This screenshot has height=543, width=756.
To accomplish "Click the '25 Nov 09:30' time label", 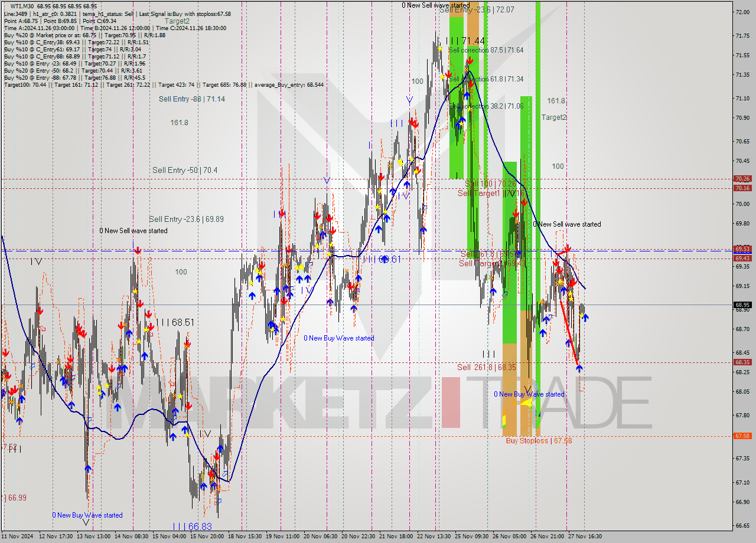I will point(471,537).
